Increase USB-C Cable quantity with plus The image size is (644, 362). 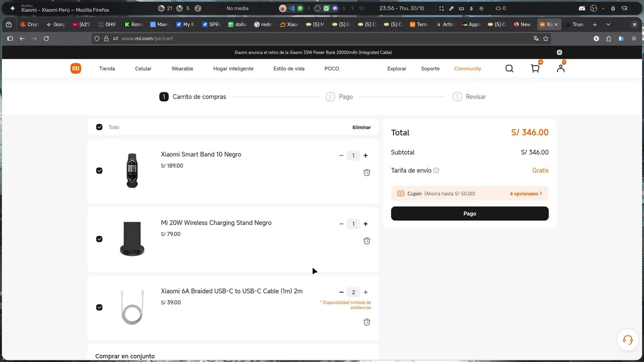366,293
